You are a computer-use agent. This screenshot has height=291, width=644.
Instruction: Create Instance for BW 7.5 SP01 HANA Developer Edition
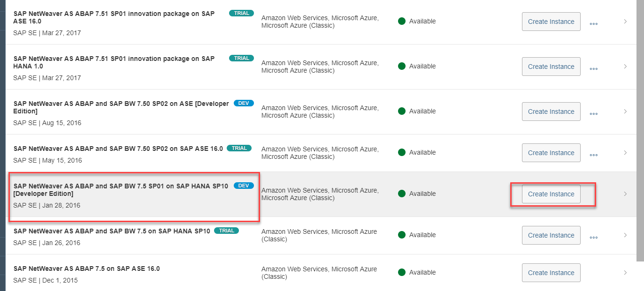pyautogui.click(x=551, y=194)
